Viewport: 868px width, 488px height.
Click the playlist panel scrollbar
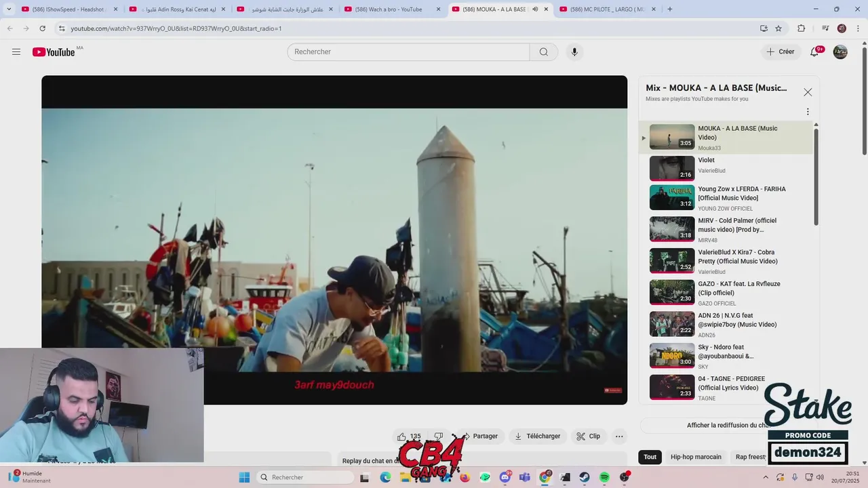[x=816, y=176]
